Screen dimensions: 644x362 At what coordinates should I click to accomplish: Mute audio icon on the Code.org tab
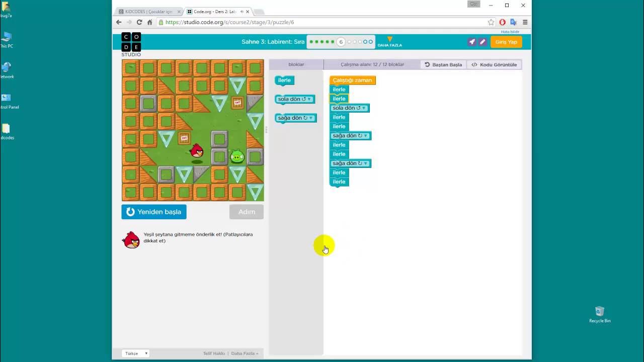tap(242, 12)
